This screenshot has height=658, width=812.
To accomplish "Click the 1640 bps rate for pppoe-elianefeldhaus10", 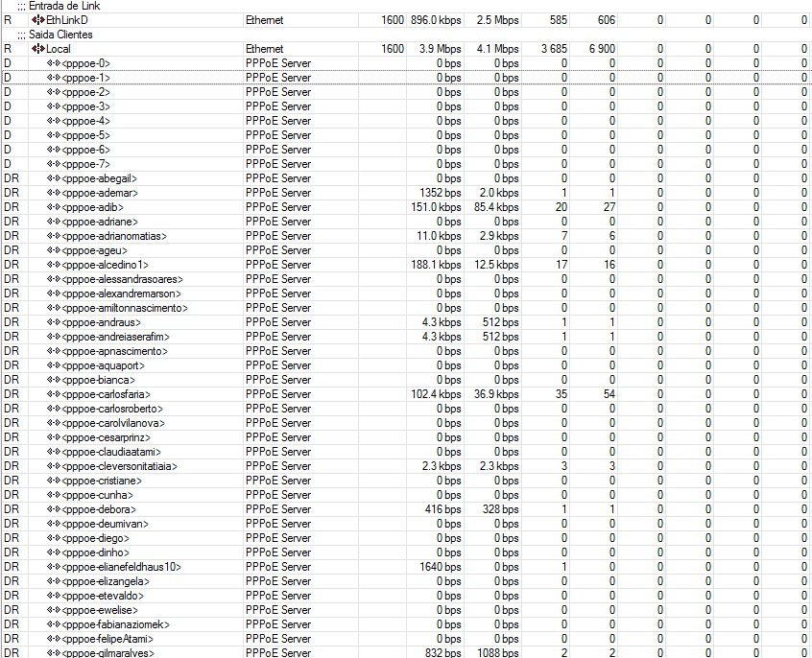I will [440, 568].
